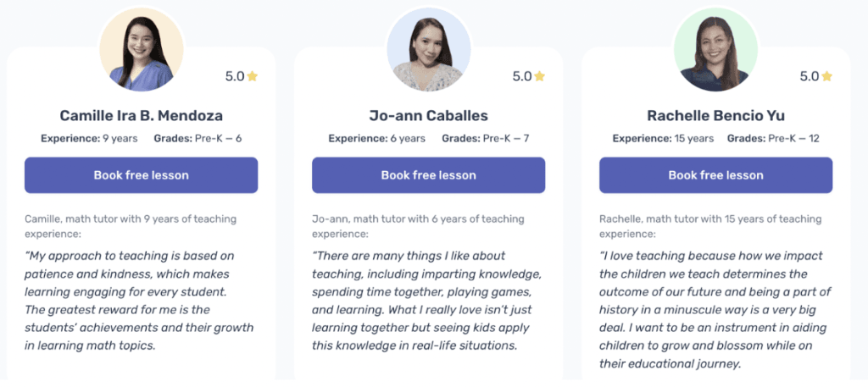Open Rachelle Bencio Yu's profile photo
Image resolution: width=868 pixels, height=387 pixels.
coord(715,50)
